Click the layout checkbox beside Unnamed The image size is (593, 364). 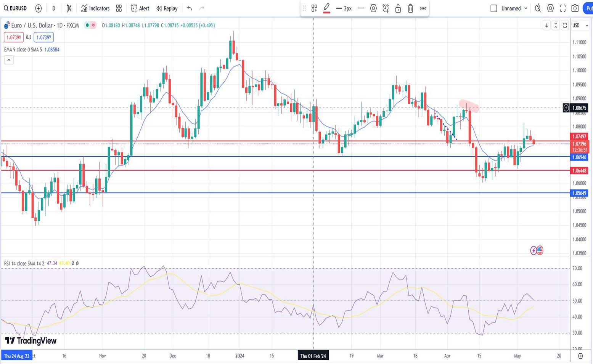click(x=493, y=8)
